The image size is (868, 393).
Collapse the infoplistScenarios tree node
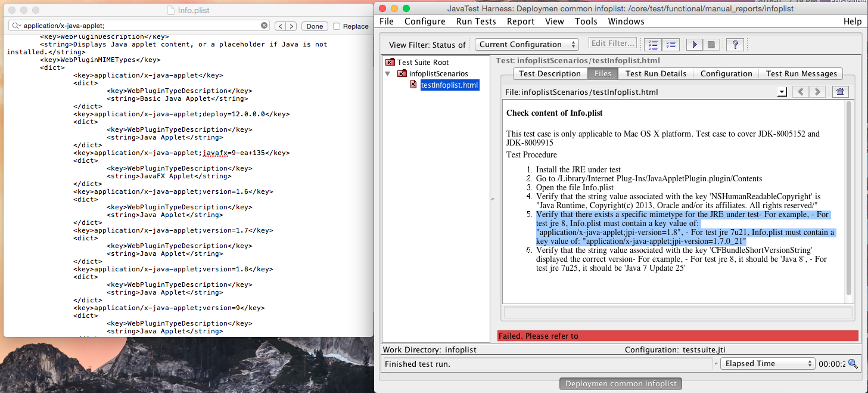pos(388,74)
